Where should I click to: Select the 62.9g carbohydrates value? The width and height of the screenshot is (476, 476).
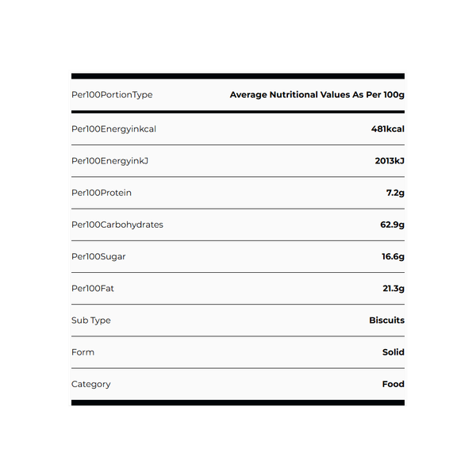coord(392,225)
